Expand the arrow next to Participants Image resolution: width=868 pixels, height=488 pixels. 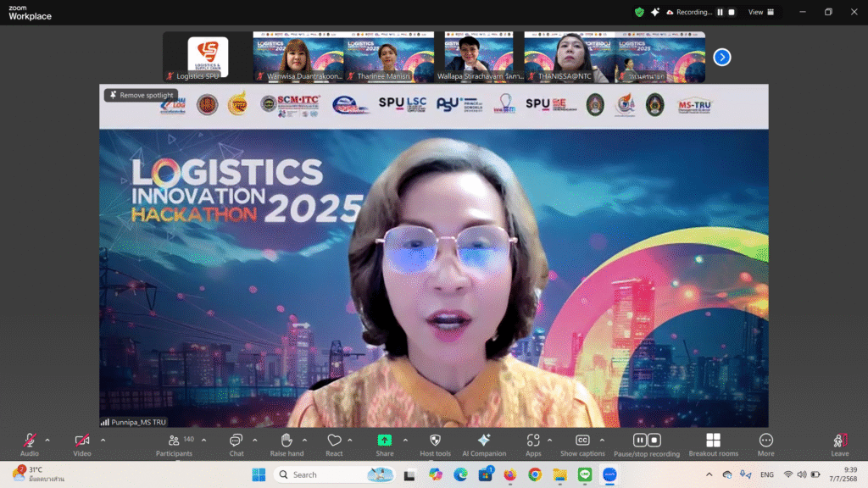(x=203, y=441)
